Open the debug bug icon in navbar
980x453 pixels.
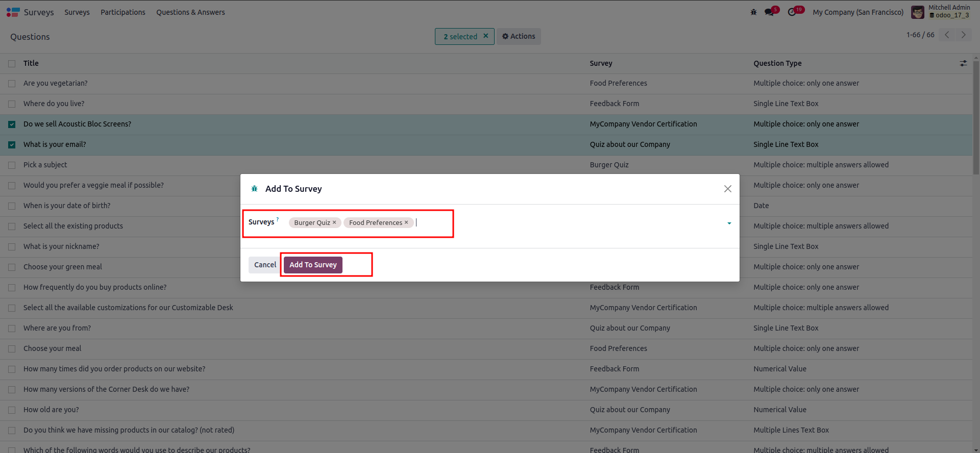point(753,12)
